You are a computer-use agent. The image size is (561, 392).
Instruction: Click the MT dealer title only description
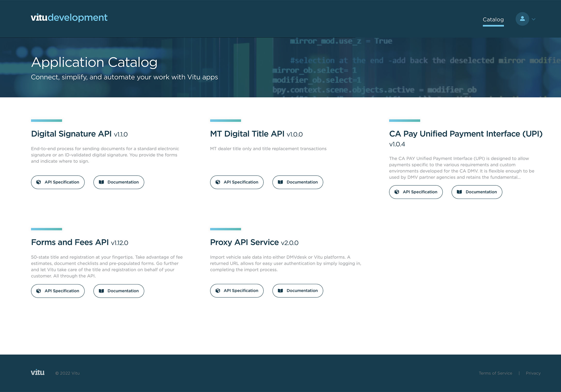tap(268, 149)
